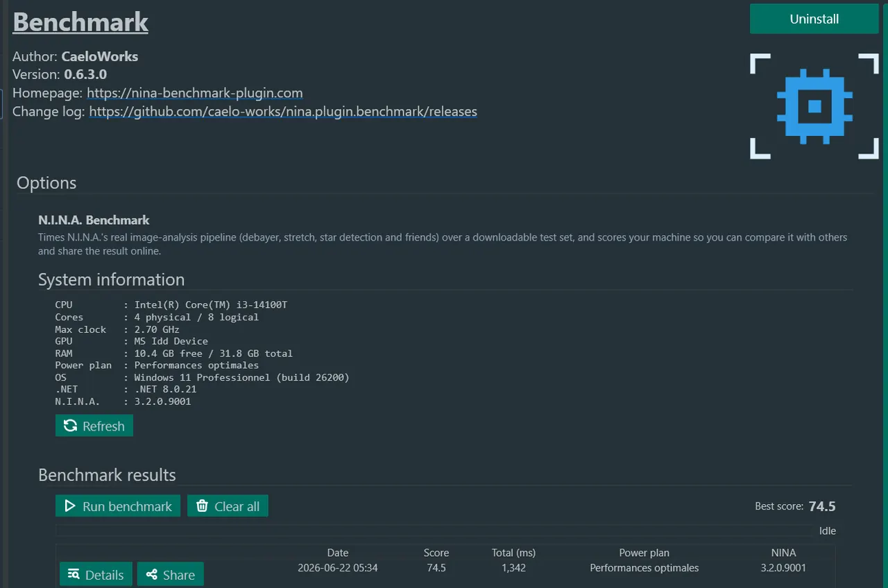The height and width of the screenshot is (588, 888).
Task: Click the Benchmark plugin title
Action: 80,22
